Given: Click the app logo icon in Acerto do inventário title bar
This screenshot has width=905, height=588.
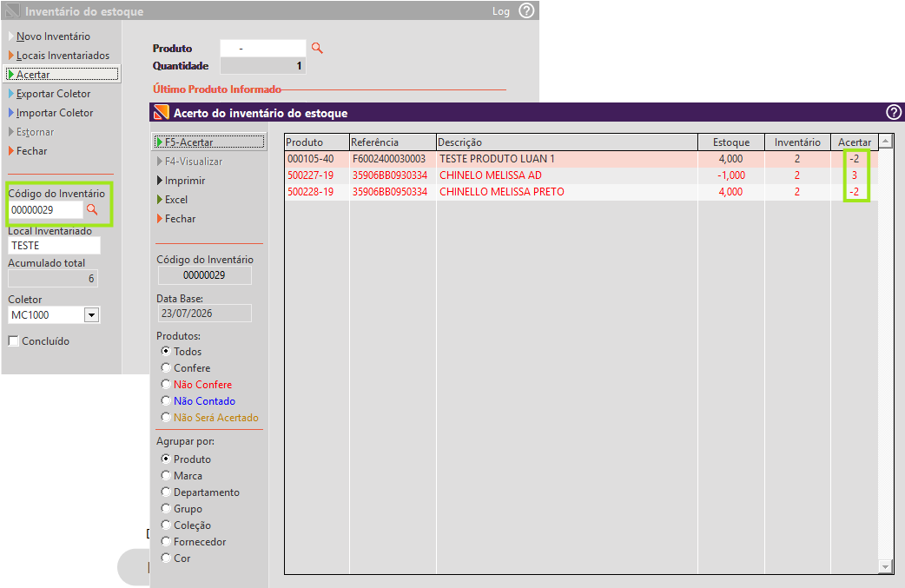Looking at the screenshot, I should point(162,112).
